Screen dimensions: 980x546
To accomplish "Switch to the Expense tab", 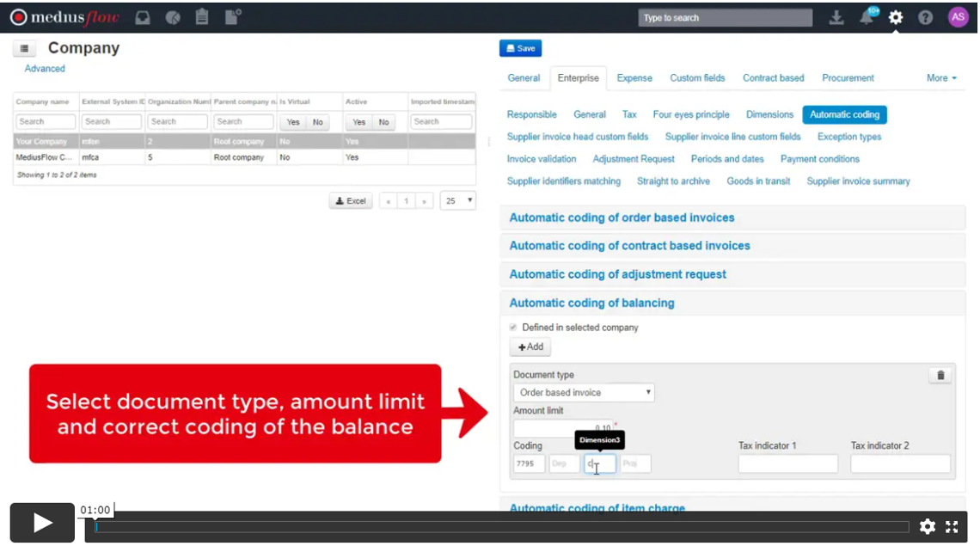I will 634,78.
